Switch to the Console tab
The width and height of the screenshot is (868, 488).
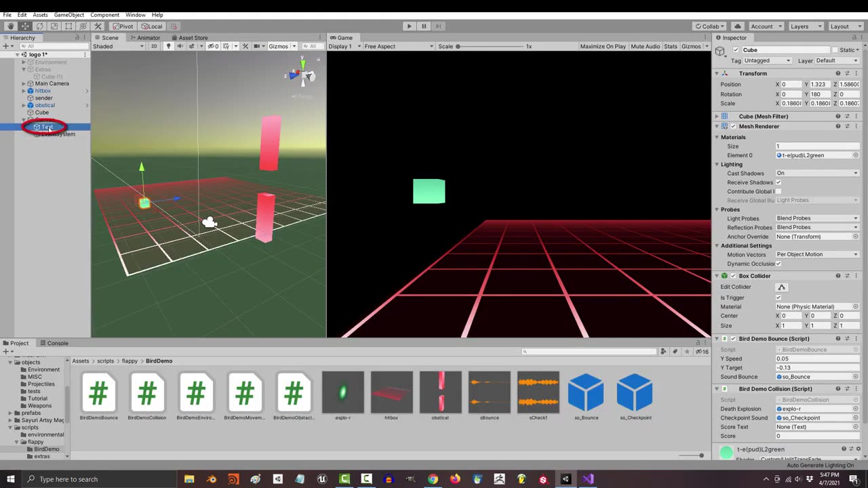click(54, 343)
